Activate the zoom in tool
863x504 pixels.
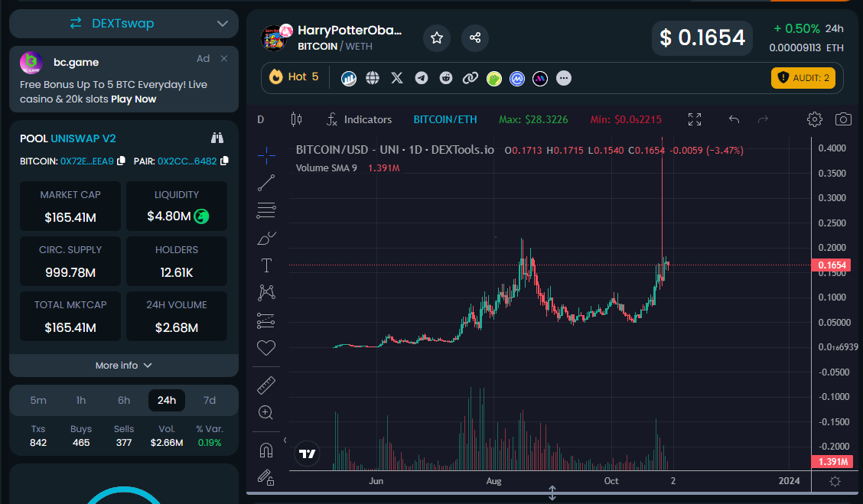265,413
